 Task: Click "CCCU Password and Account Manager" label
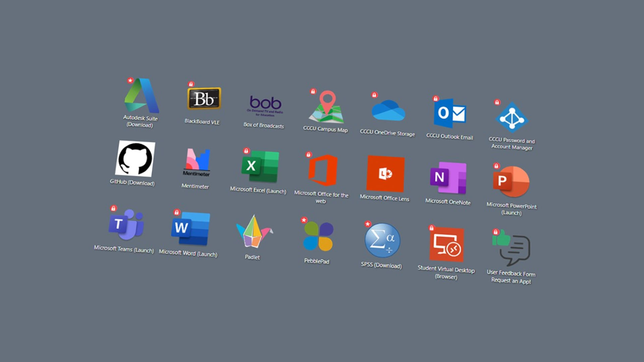[x=512, y=143]
